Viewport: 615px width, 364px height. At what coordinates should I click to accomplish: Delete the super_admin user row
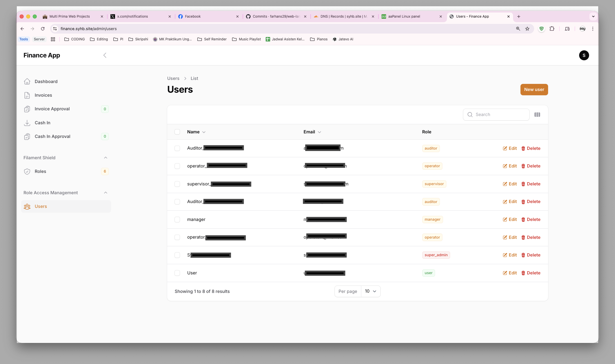[531, 255]
